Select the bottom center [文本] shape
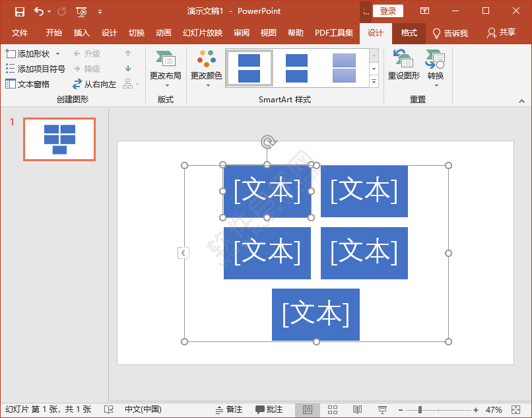Viewport: 532px width, 418px height. tap(316, 314)
